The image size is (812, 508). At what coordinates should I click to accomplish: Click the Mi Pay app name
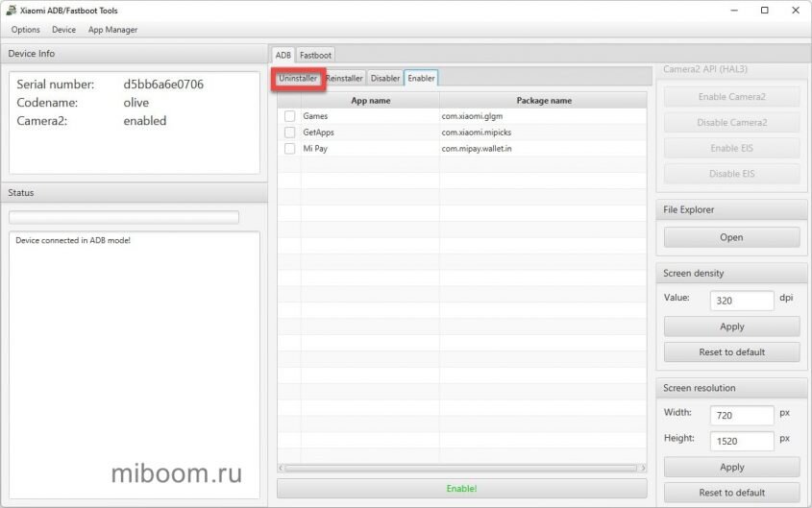coord(315,149)
